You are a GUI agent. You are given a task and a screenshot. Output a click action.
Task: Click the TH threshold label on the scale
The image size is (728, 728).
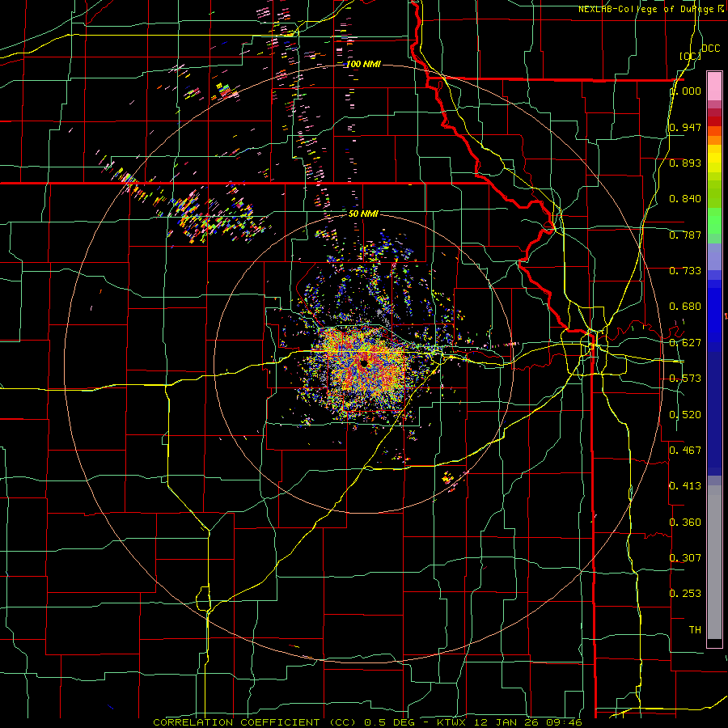pos(695,630)
